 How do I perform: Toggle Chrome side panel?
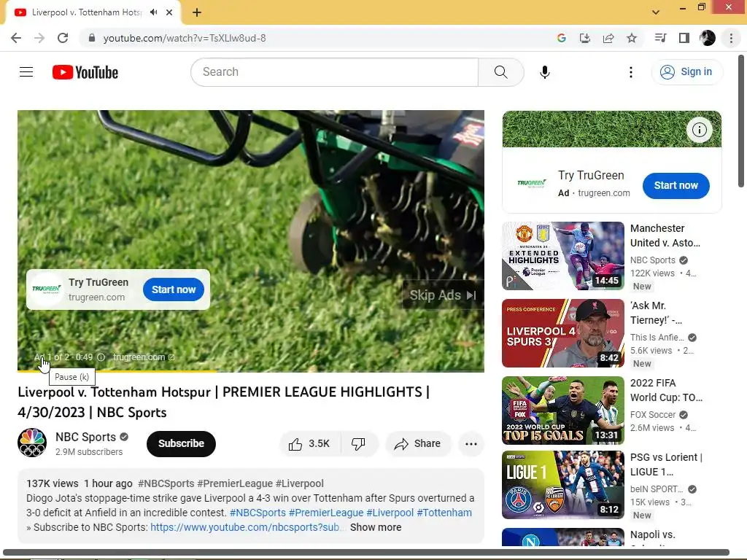tap(684, 38)
